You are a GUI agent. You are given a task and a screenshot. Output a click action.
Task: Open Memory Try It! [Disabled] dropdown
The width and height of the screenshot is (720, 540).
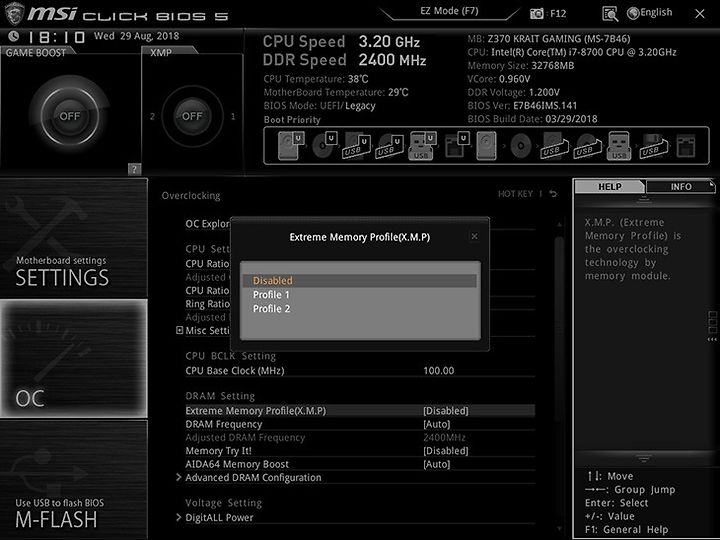pos(446,450)
